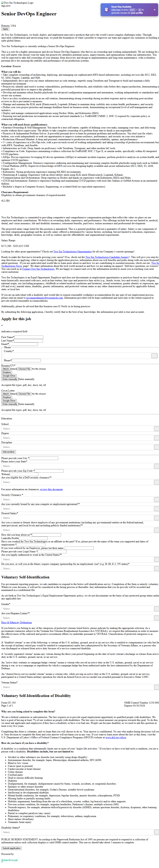Close the Smart Key Available popup
This screenshot has height=868, width=159.
click(155, 10)
